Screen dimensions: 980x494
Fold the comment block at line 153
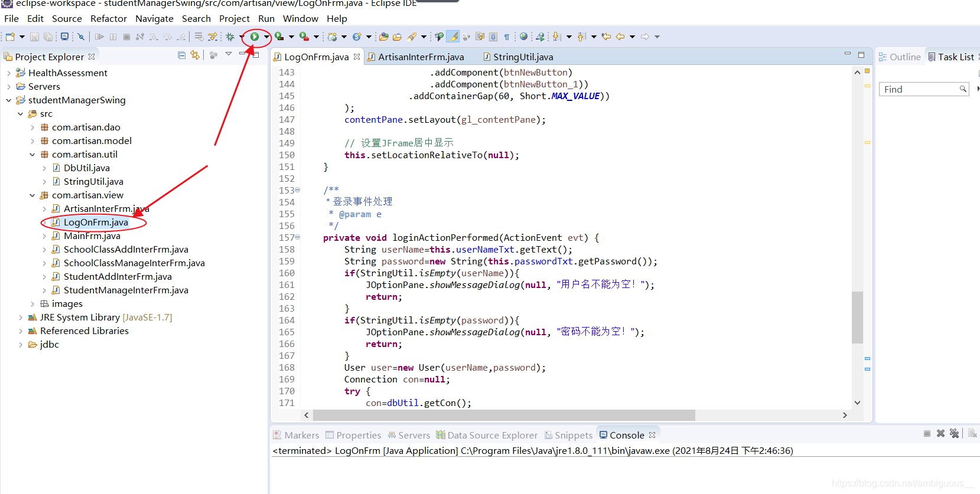[x=298, y=190]
